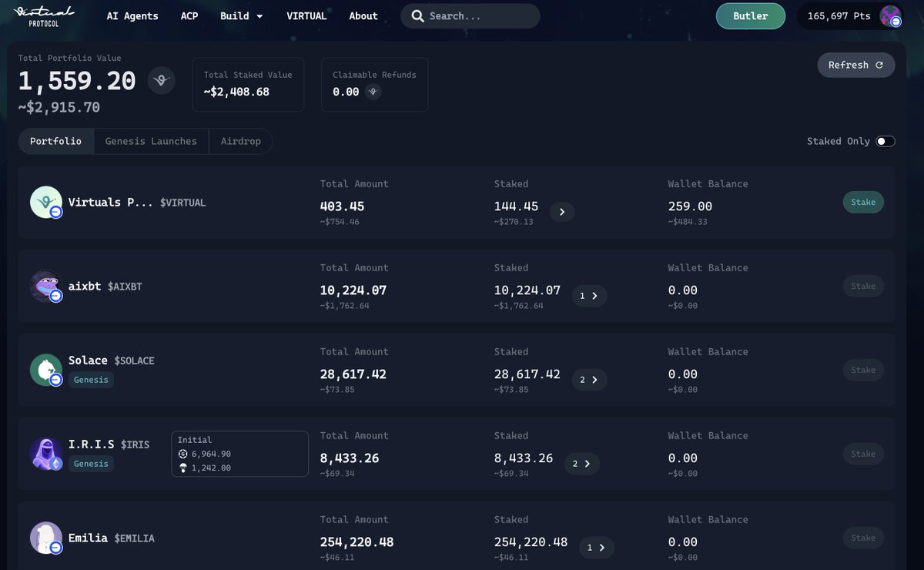Click the Total Staked Value ~$2,408.68 card
This screenshot has height=570, width=924.
click(x=248, y=84)
